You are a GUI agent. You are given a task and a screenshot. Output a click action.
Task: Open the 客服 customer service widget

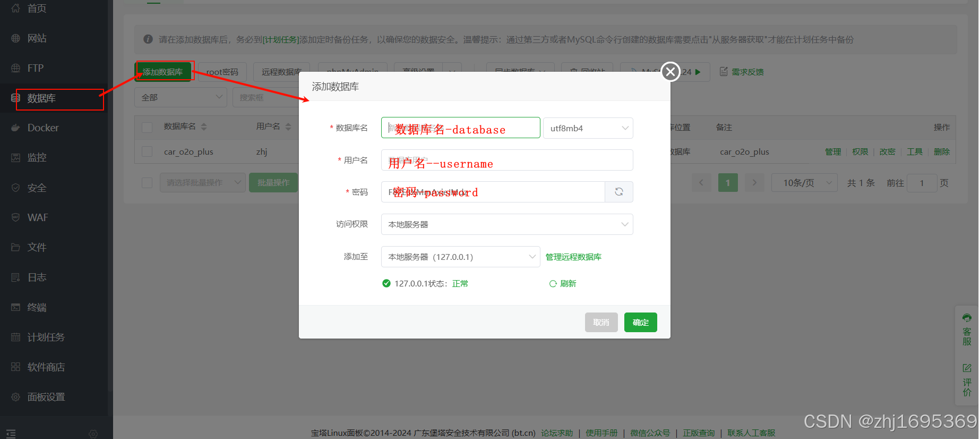click(967, 330)
